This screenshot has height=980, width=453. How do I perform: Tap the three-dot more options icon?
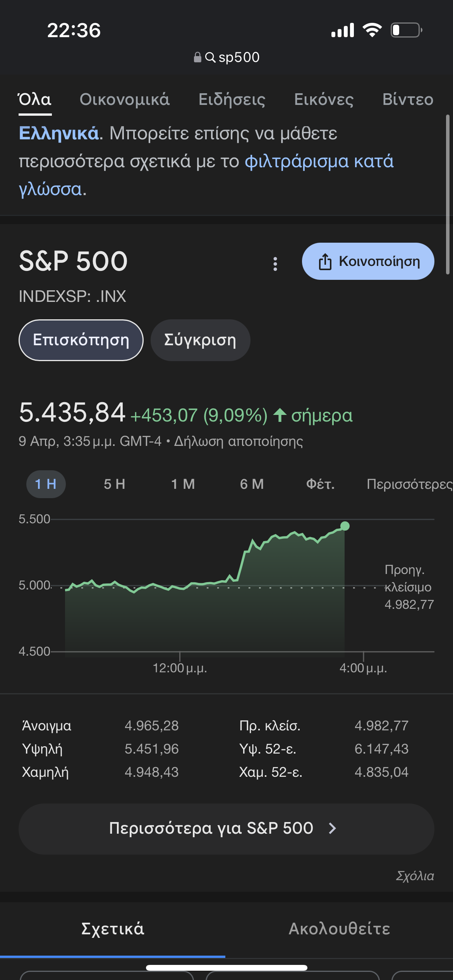[x=275, y=264]
